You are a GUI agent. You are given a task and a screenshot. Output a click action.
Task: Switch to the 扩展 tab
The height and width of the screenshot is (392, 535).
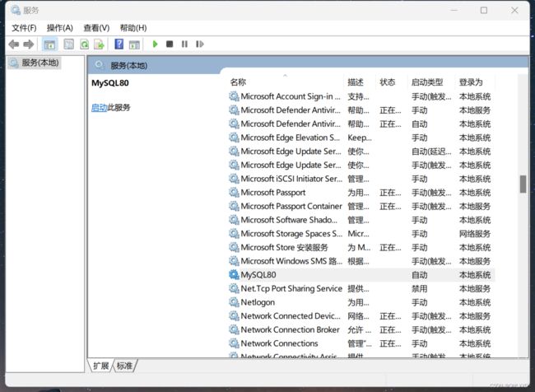(100, 366)
